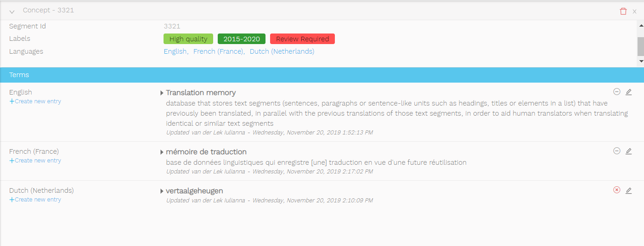644x246 pixels.
Task: Click the status circle icon for Translation memory
Action: pos(617,91)
